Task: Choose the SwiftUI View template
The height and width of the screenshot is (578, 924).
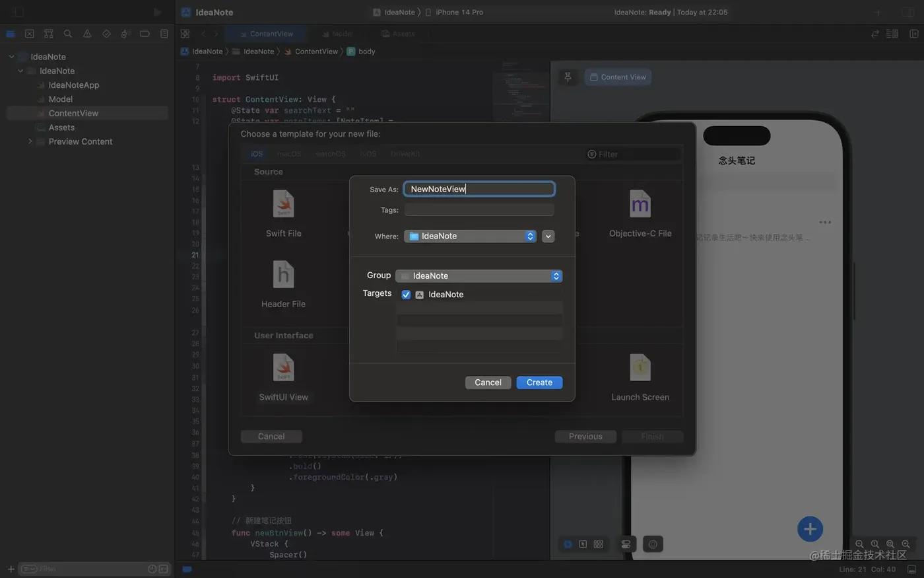Action: 284,377
